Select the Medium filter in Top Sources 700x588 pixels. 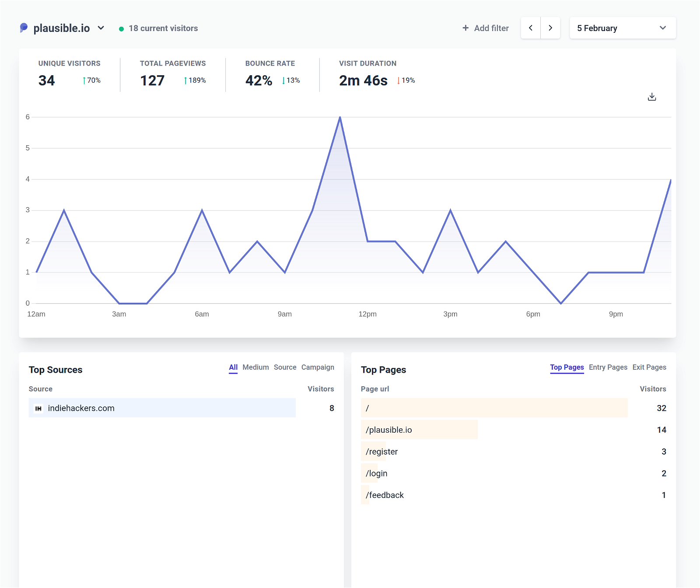[x=256, y=367]
